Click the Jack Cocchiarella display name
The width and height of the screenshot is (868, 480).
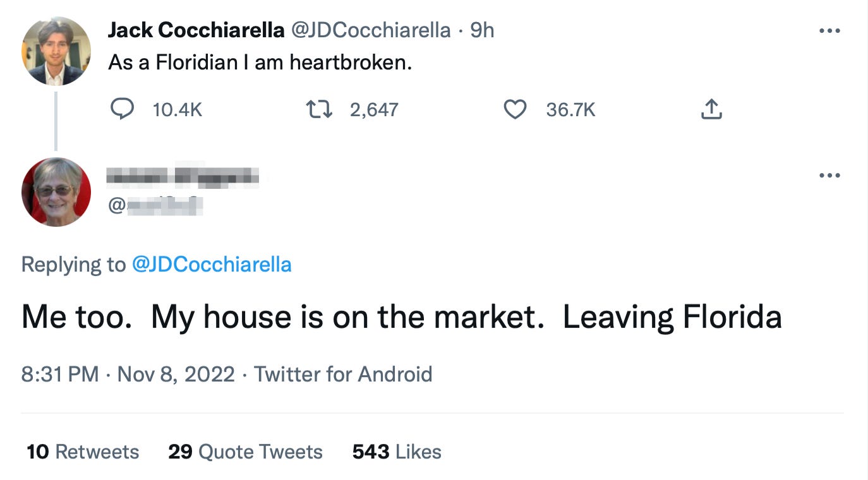[196, 30]
